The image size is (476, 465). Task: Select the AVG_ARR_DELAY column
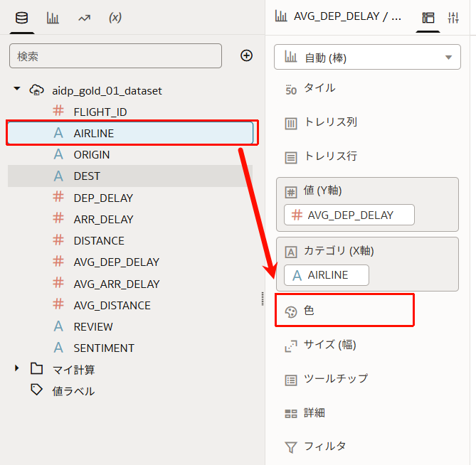(x=117, y=284)
